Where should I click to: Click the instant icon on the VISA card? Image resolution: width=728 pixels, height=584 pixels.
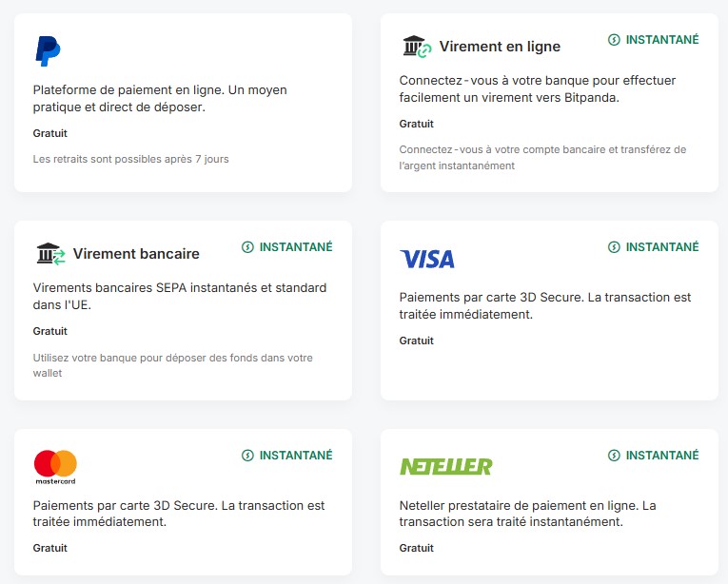coord(614,247)
